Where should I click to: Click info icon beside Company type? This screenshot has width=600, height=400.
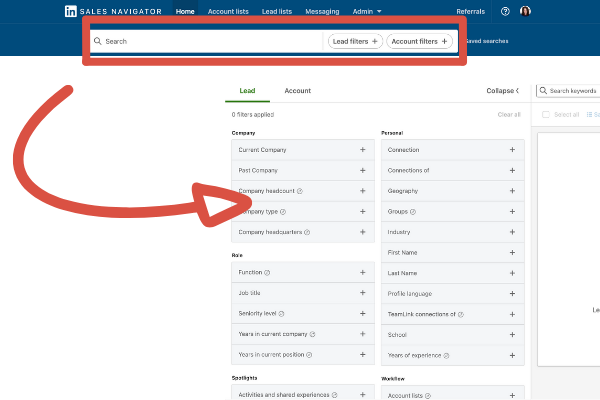click(x=283, y=212)
